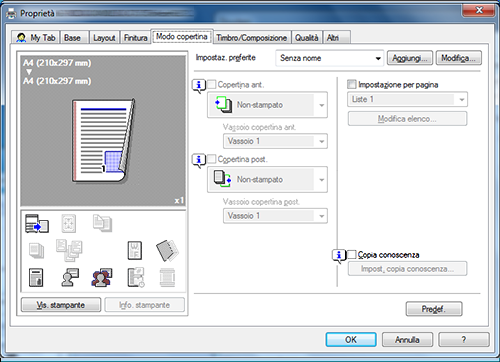
Task: Click the Predef. defaults button
Action: pos(434,309)
